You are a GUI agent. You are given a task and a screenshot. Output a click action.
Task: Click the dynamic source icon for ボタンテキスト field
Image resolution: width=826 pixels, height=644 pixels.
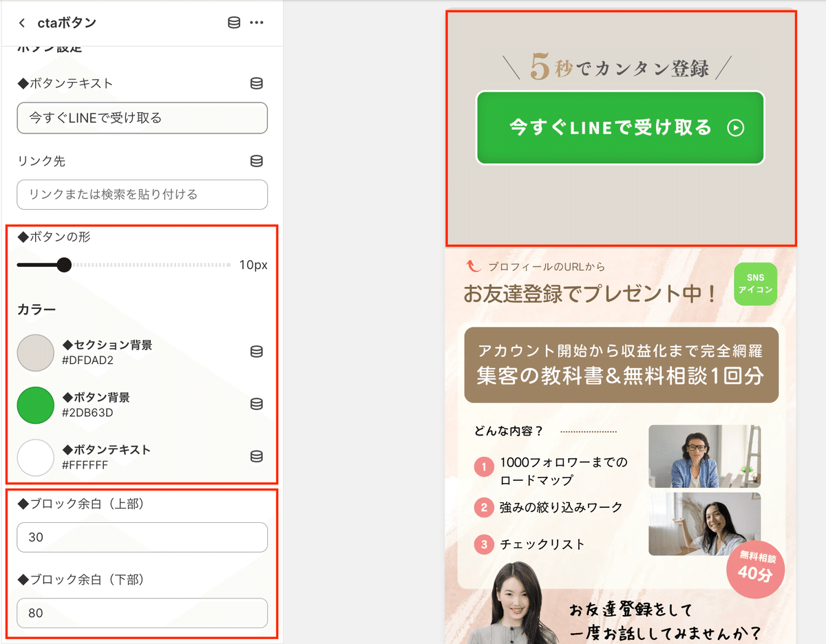coord(256,83)
